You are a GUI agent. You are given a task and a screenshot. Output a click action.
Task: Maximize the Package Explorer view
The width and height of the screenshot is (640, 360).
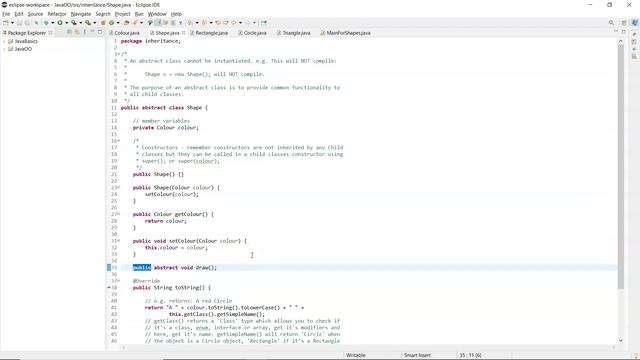(100, 32)
